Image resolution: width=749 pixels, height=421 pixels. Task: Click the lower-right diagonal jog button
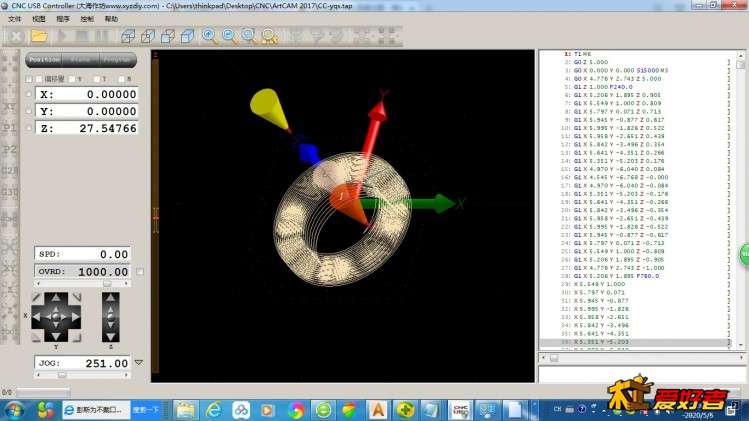[x=76, y=337]
